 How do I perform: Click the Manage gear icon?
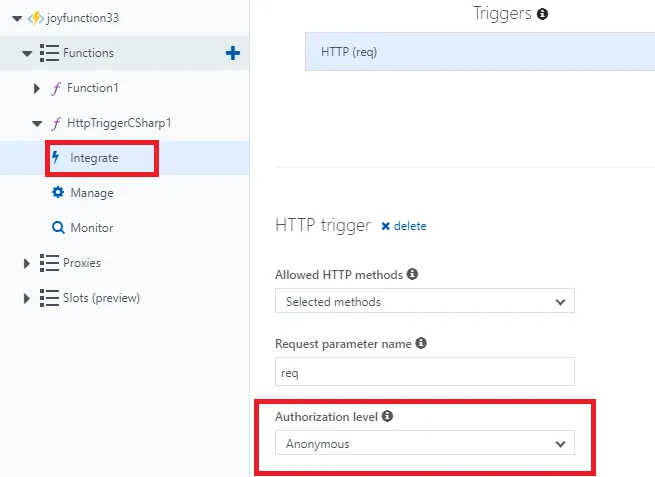tap(58, 193)
